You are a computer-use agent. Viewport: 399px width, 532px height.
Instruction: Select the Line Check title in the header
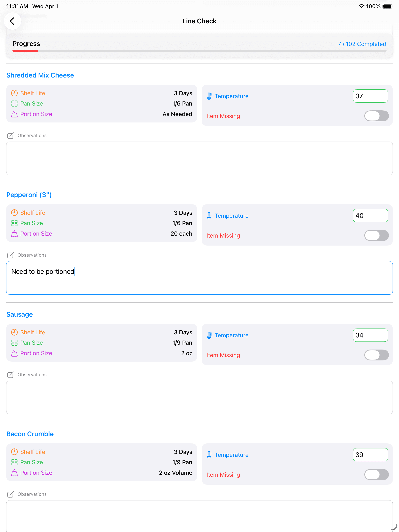click(199, 21)
